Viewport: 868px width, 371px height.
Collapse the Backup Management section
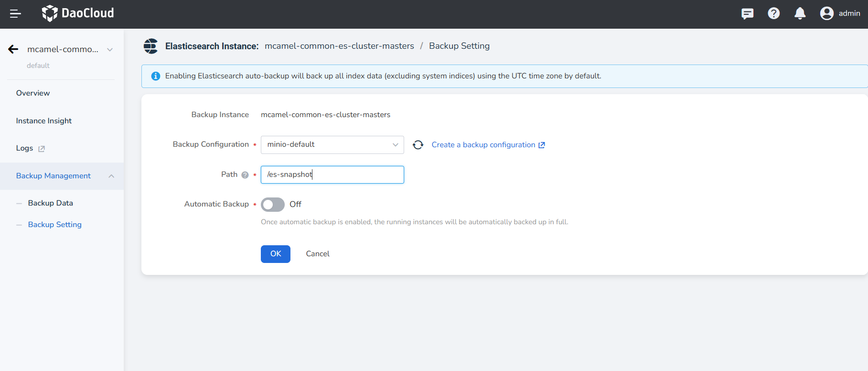[111, 176]
